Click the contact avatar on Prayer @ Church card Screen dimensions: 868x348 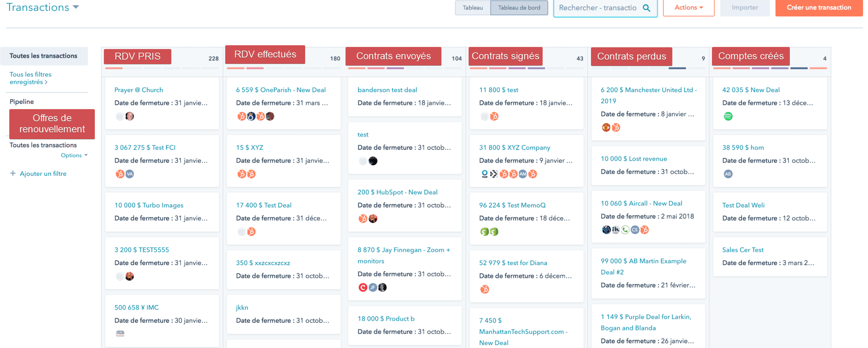tap(129, 116)
